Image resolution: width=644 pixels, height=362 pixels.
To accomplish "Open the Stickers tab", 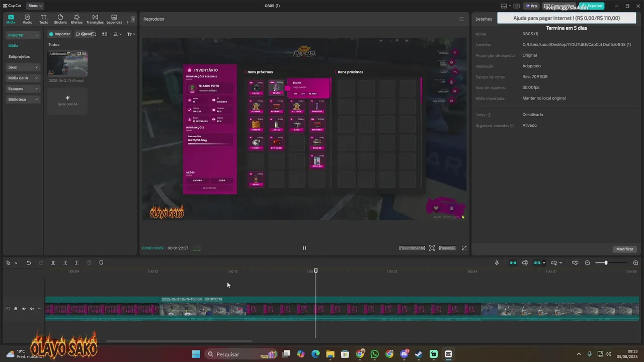I will (x=60, y=19).
